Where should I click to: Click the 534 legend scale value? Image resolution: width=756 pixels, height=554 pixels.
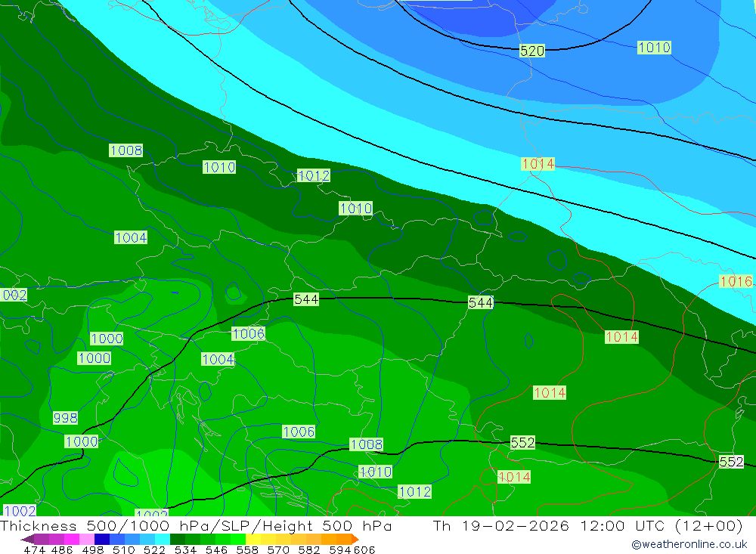coord(185,549)
